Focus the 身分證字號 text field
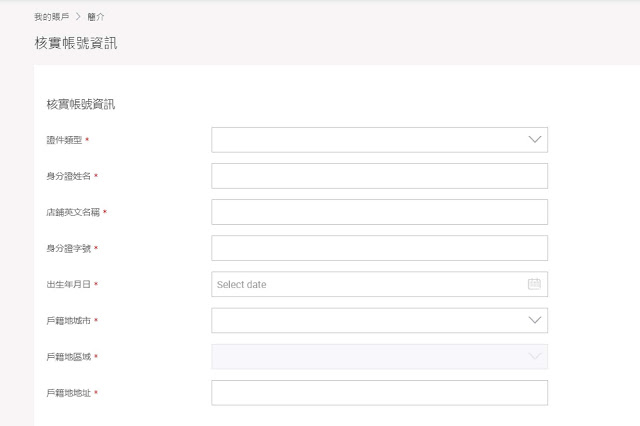Screen dimensions: 640x426 (x=379, y=248)
